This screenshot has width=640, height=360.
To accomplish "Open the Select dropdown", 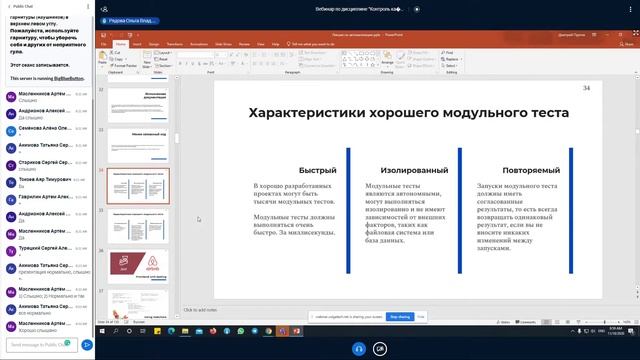I will 449,66.
